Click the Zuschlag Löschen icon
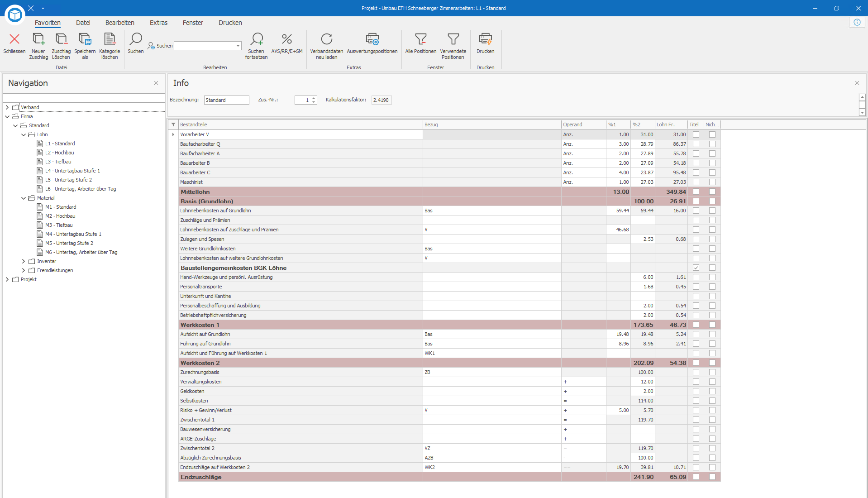Image resolution: width=868 pixels, height=498 pixels. tap(61, 39)
